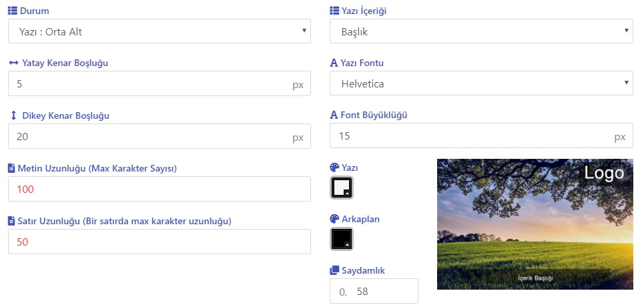Click the horizontal arrows icon for Yatay Kenar Boşluğu
Image resolution: width=644 pixels, height=305 pixels.
click(x=13, y=63)
